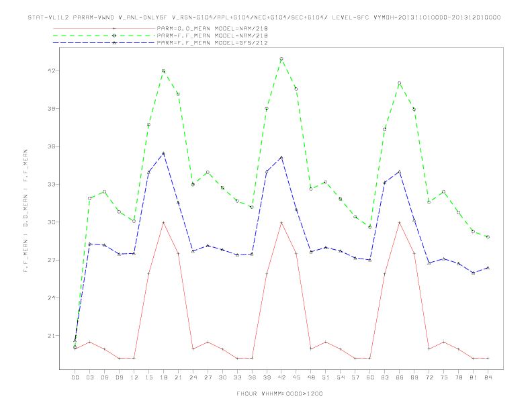The width and height of the screenshot is (532, 411).
Task: Select legend entry PARM=F.F_MEAN MODEL=NAM/218
Action: (212, 36)
